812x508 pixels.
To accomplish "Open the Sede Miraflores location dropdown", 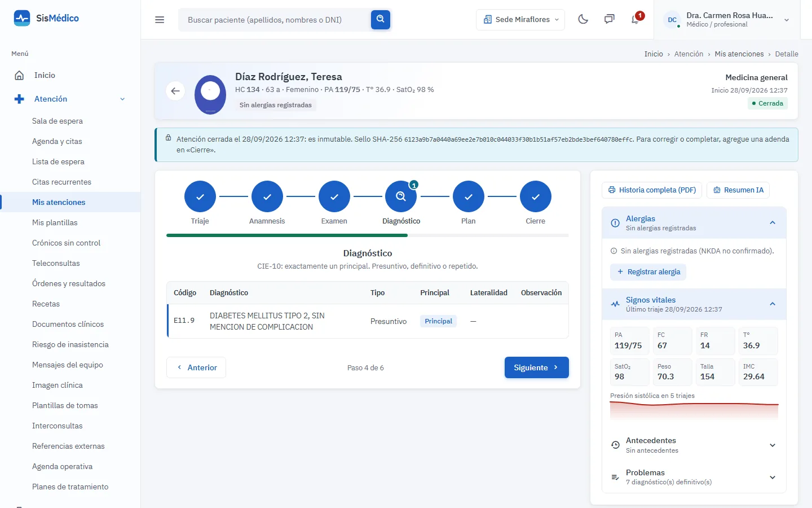I will [520, 20].
